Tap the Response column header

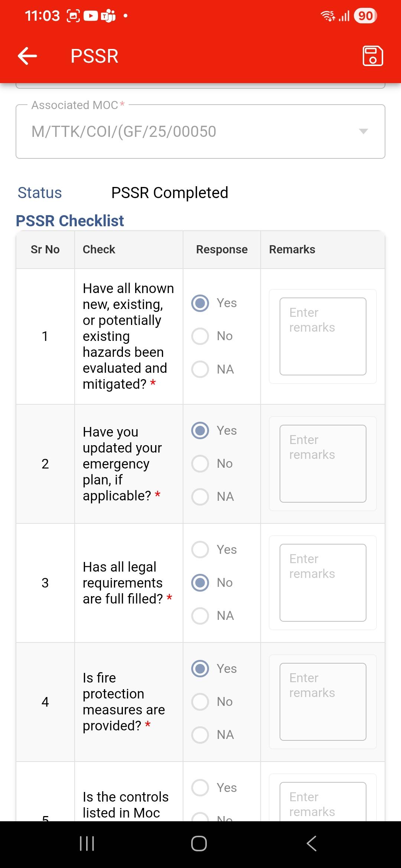pyautogui.click(x=222, y=250)
